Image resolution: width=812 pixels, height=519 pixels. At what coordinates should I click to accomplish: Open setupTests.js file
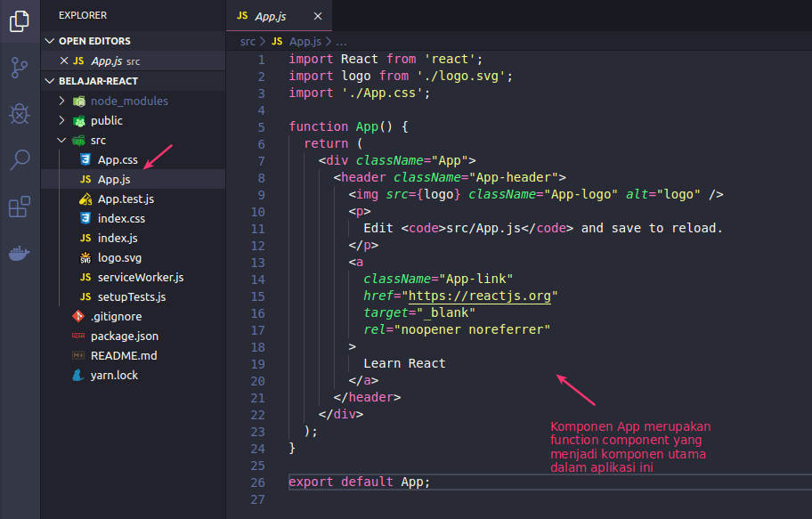pyautogui.click(x=133, y=296)
